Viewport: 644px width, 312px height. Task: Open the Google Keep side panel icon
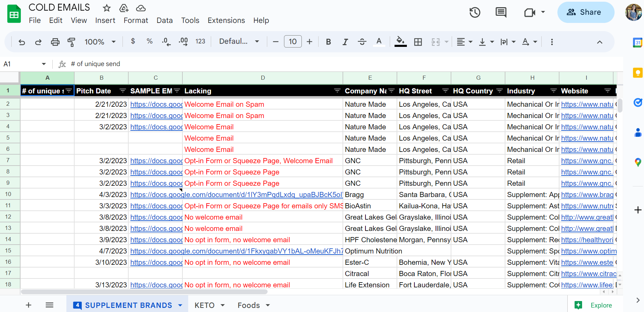(x=637, y=73)
